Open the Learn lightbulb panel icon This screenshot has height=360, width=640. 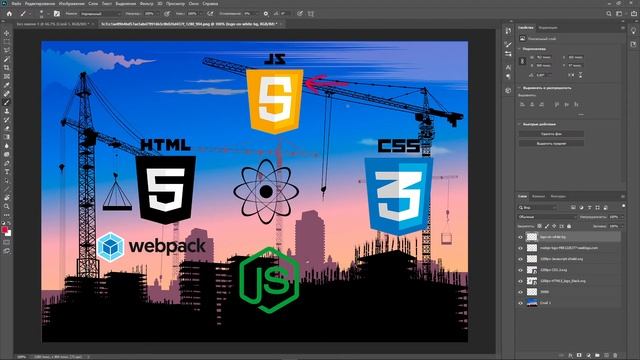tap(633, 31)
